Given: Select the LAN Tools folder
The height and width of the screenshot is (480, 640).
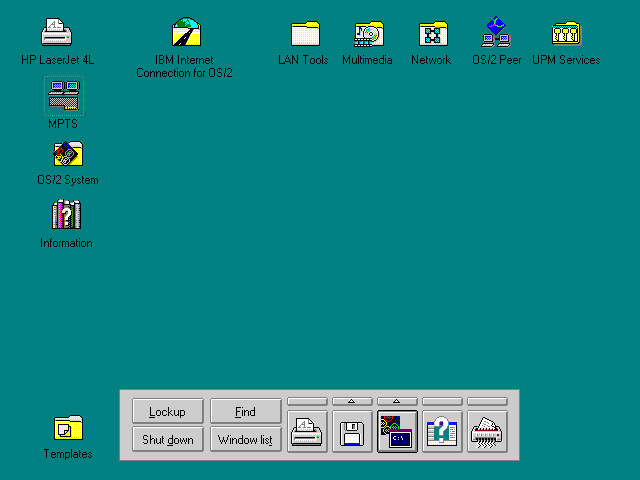Looking at the screenshot, I should [x=305, y=33].
